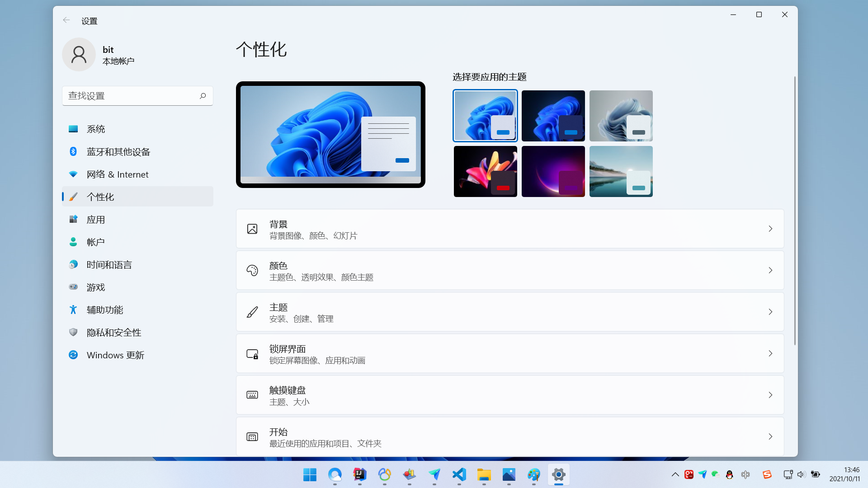Select the colorful flower dark theme

[485, 171]
